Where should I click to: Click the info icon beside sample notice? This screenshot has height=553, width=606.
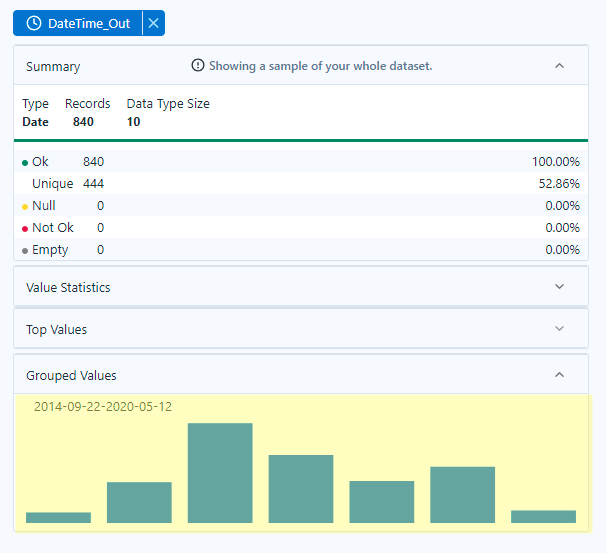[x=198, y=66]
